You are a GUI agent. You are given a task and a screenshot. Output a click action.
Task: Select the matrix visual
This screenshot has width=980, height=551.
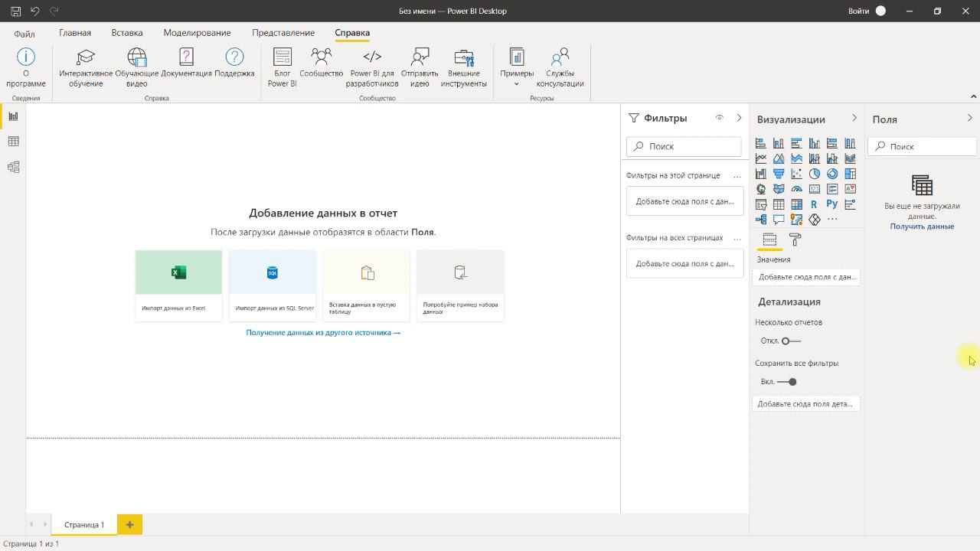click(796, 204)
